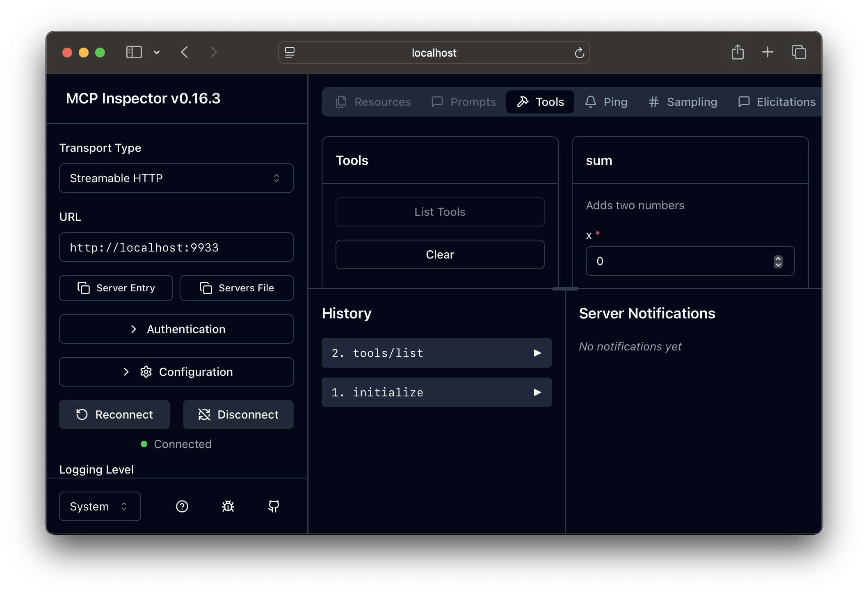868x595 pixels.
Task: Click the MCP Inspector v0.16.3 title
Action: coord(143,98)
